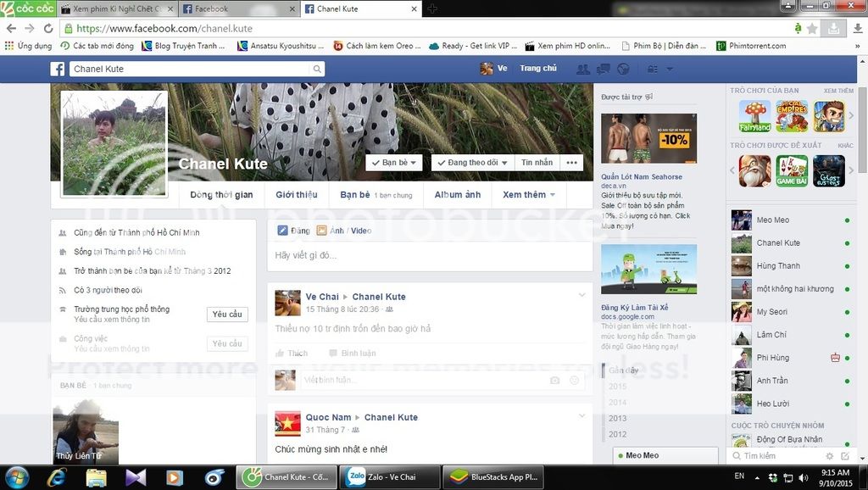
Task: Expand the 'Bạn bè' friend status dropdown
Action: click(x=395, y=163)
